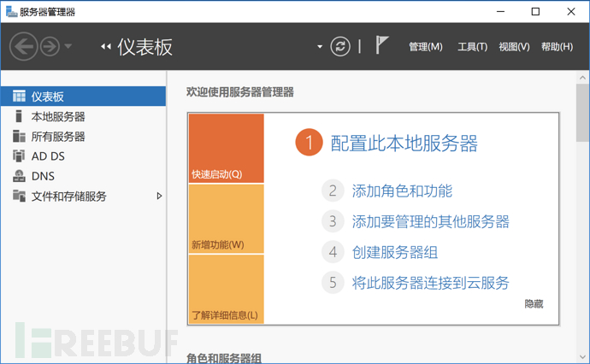Open the 视图(V) menu
Image resolution: width=590 pixels, height=364 pixels.
[x=514, y=47]
